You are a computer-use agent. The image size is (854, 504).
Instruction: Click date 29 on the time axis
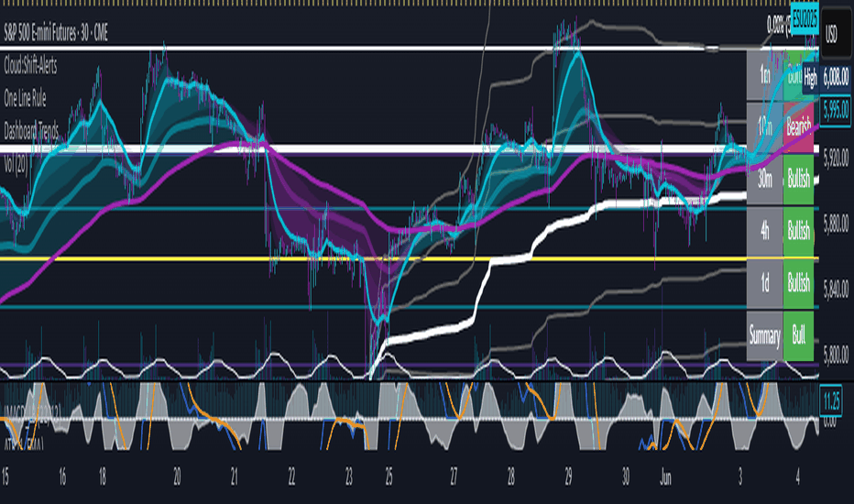click(568, 477)
